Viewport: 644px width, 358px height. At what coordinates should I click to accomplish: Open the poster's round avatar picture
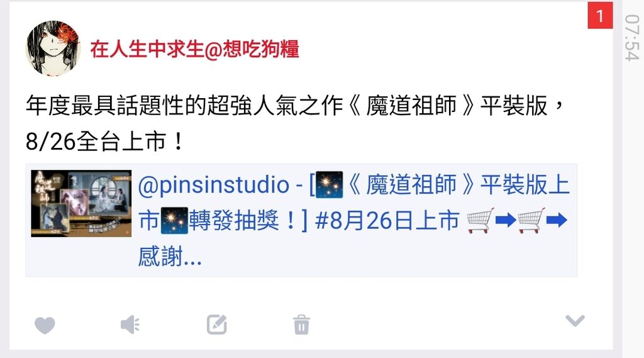(x=53, y=48)
